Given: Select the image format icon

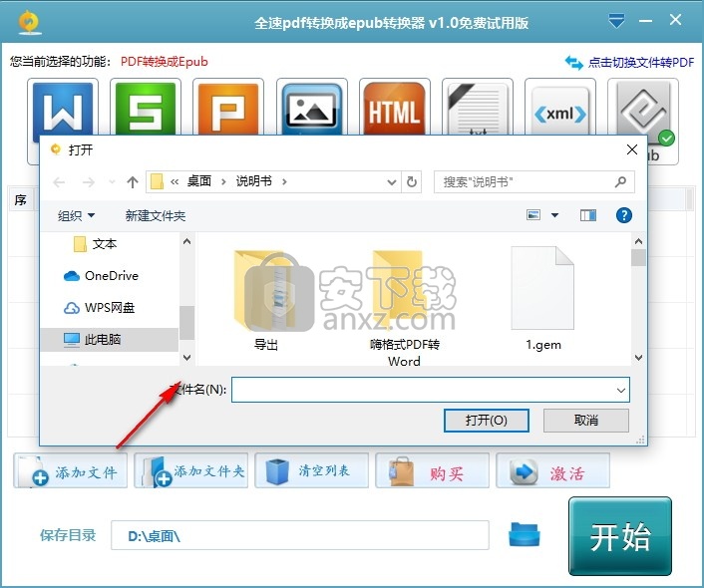Looking at the screenshot, I should click(x=311, y=108).
